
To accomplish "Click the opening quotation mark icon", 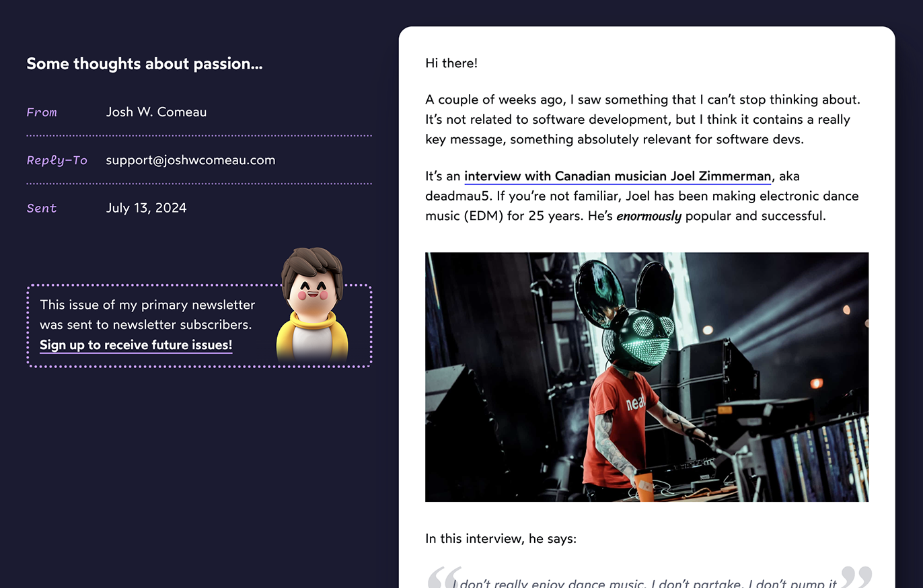I will 444,577.
